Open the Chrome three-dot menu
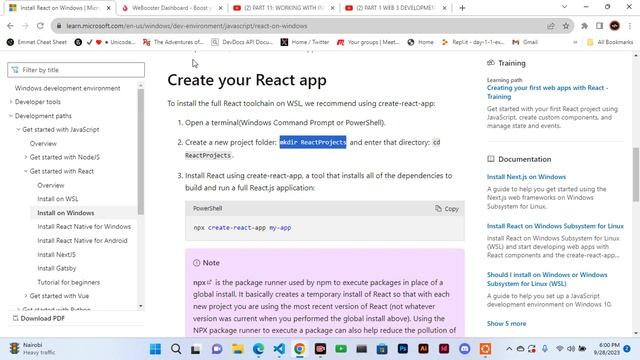640x360 pixels. point(630,26)
